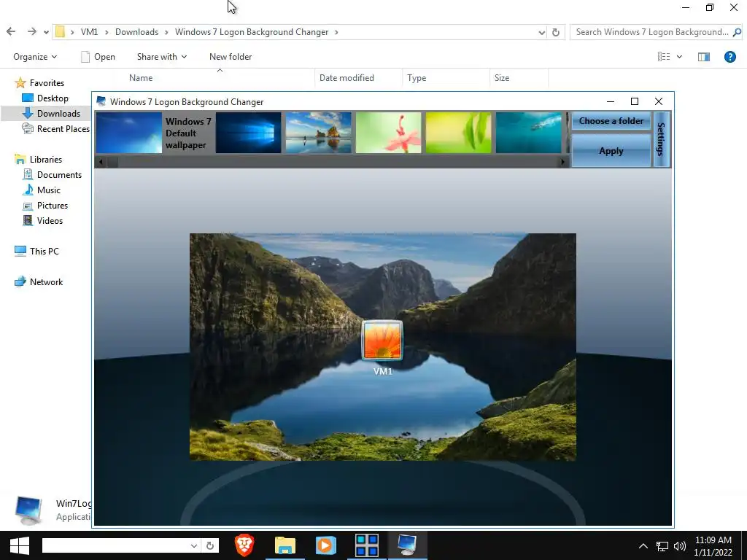Select the teal underwater wallpaper thumbnail
This screenshot has height=560, width=747.
pos(528,133)
